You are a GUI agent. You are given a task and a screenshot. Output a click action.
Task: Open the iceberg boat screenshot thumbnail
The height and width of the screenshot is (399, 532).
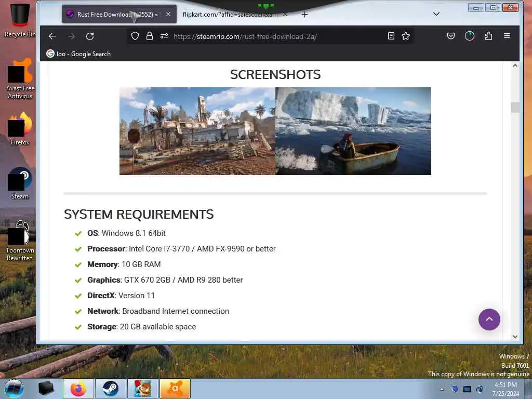click(353, 131)
